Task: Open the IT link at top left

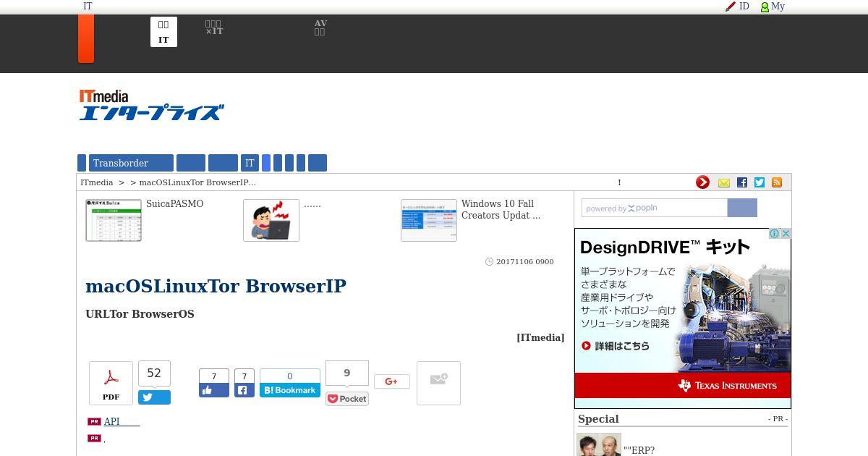Action: [88, 6]
